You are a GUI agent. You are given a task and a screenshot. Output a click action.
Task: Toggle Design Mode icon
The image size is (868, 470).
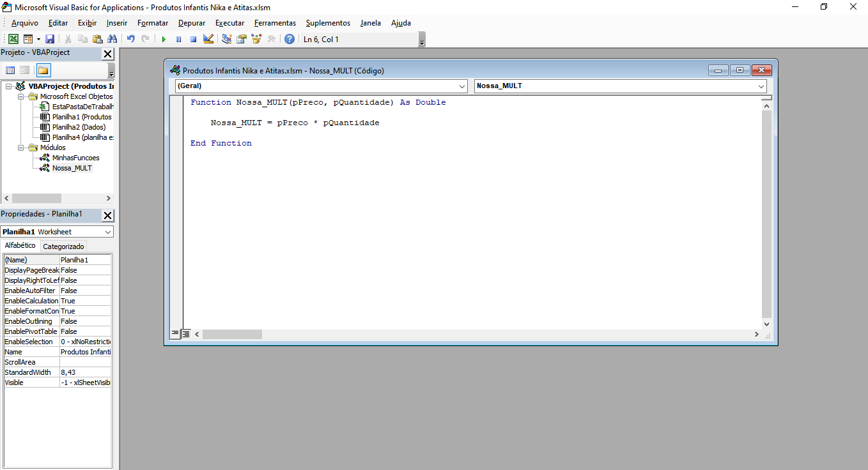point(208,39)
